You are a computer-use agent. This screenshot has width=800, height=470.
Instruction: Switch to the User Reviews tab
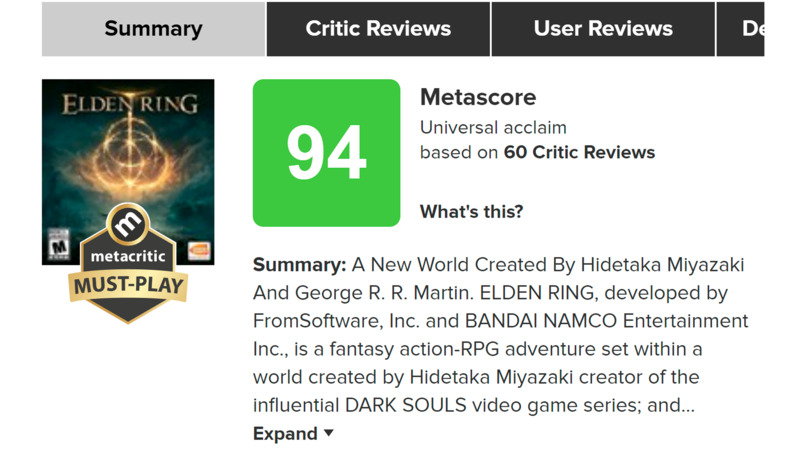pos(603,29)
